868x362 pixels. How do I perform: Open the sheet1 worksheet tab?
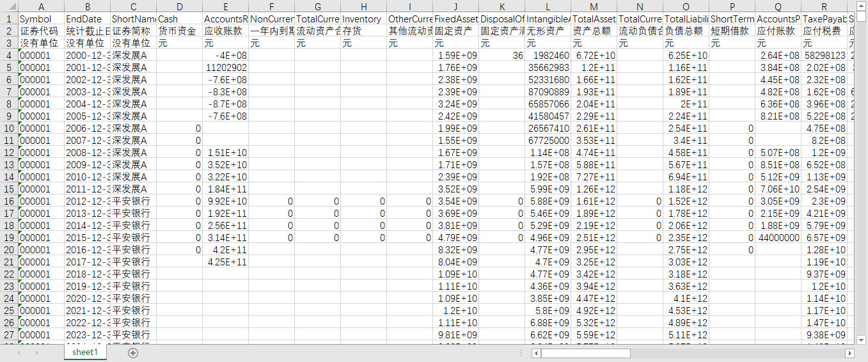[85, 352]
